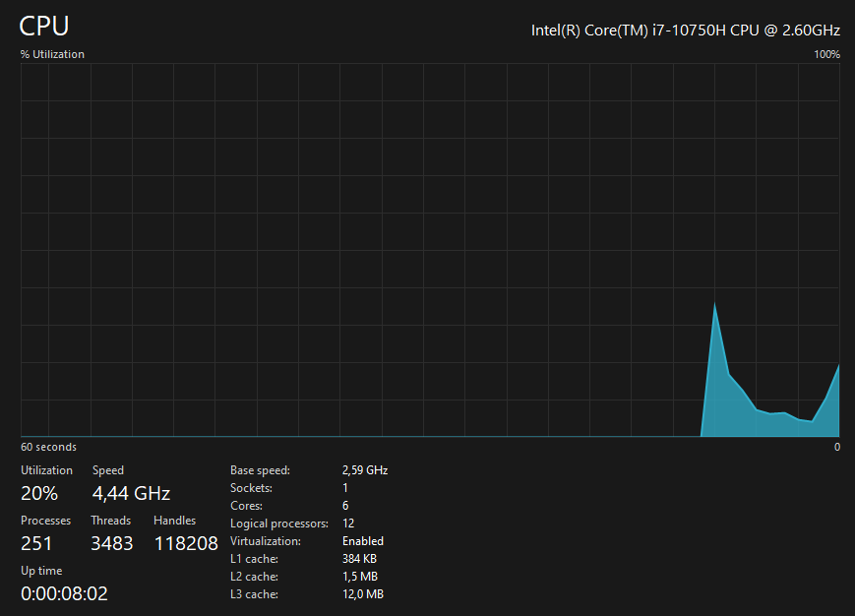The height and width of the screenshot is (616, 855).
Task: Click the Logical processors value 12
Action: [348, 524]
